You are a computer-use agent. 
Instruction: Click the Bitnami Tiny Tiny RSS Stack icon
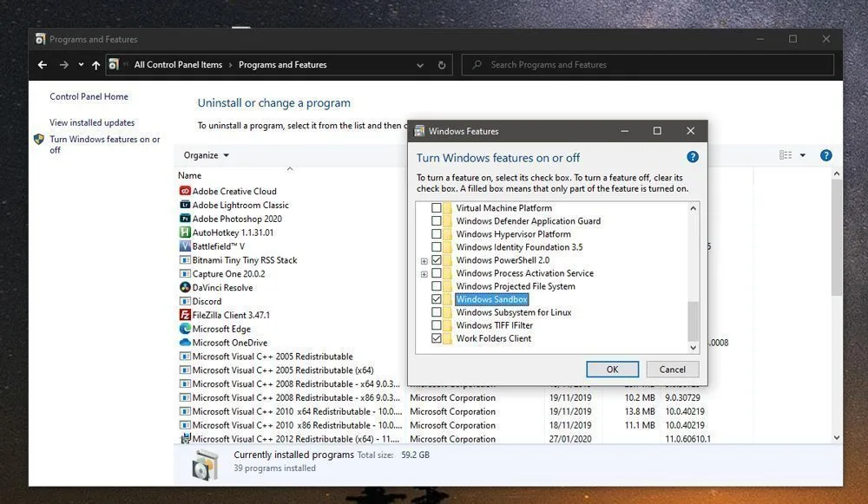click(185, 260)
